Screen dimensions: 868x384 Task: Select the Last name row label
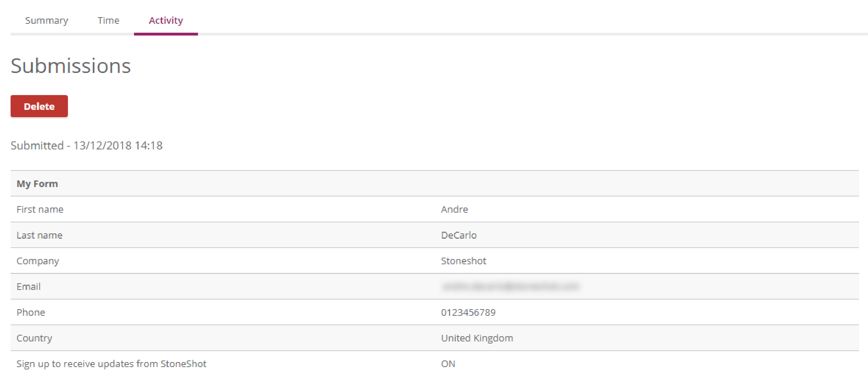39,235
